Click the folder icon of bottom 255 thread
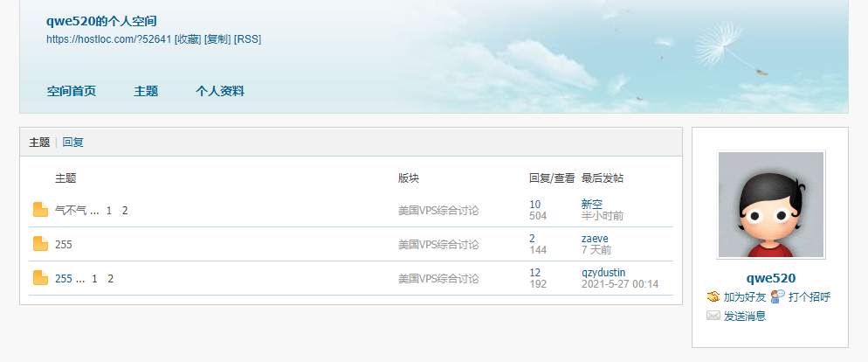 pyautogui.click(x=40, y=278)
